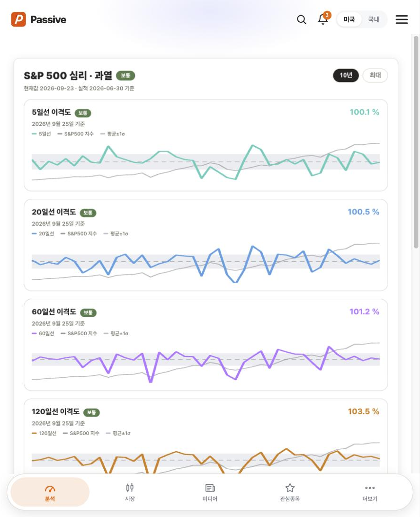Open the 더보기 three-dots icon

coord(370,488)
